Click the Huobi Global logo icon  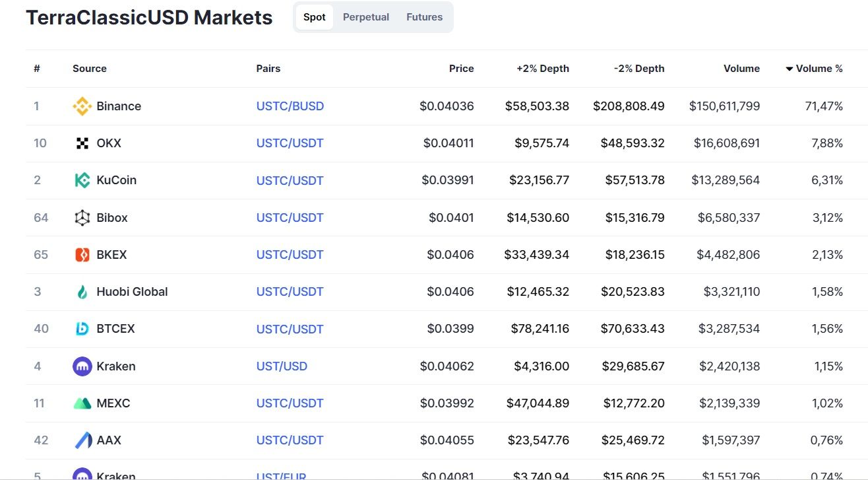[82, 292]
